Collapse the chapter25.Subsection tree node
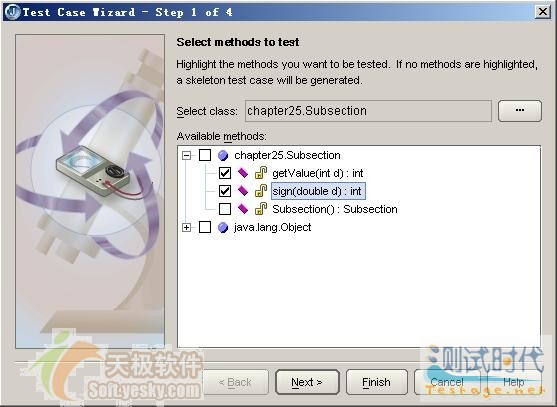Viewport: 557px width, 407px height. tap(186, 155)
